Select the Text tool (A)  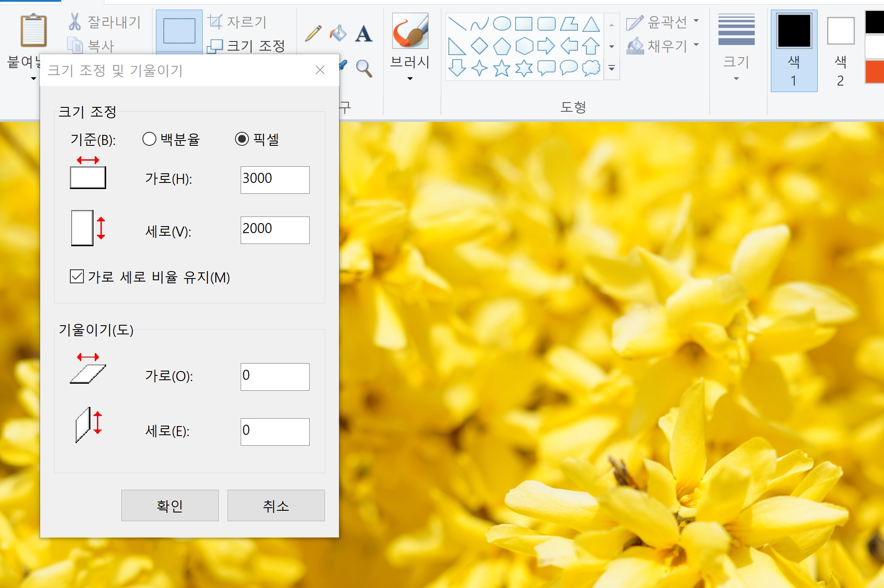[363, 34]
